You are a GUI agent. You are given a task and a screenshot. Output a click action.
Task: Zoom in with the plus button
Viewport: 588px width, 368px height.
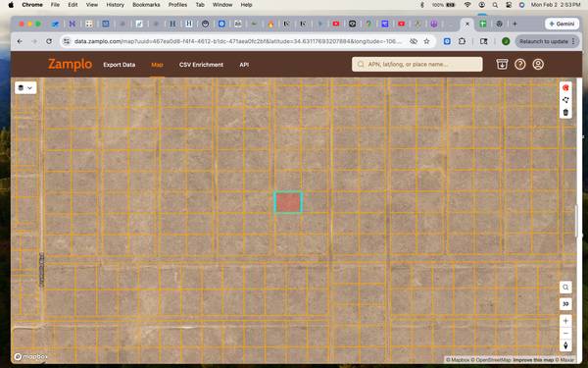(x=565, y=321)
